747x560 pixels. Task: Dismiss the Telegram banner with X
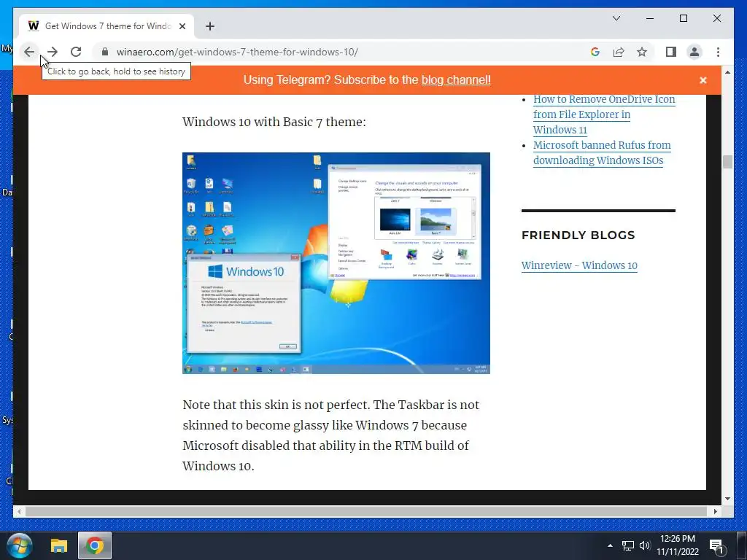(x=703, y=80)
